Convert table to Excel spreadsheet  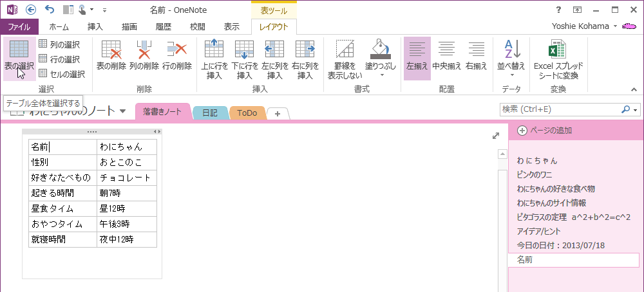coord(558,59)
